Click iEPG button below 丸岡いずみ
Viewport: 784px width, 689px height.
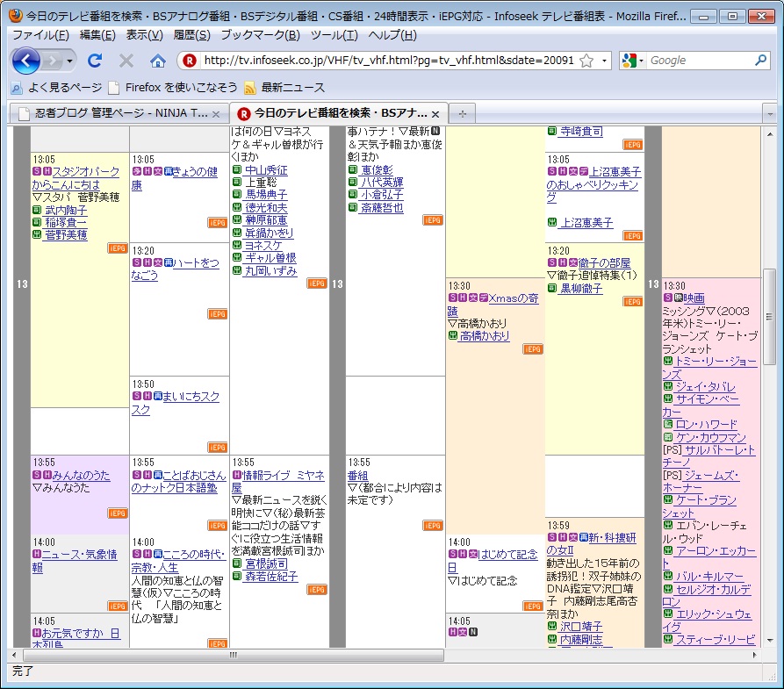tap(317, 283)
